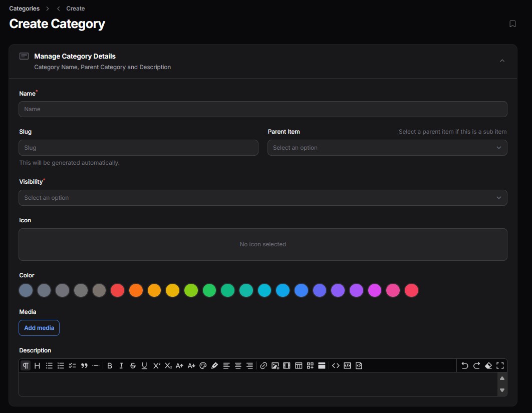This screenshot has width=532, height=413.
Task: Go to Categories breadcrumb
Action: [25, 9]
